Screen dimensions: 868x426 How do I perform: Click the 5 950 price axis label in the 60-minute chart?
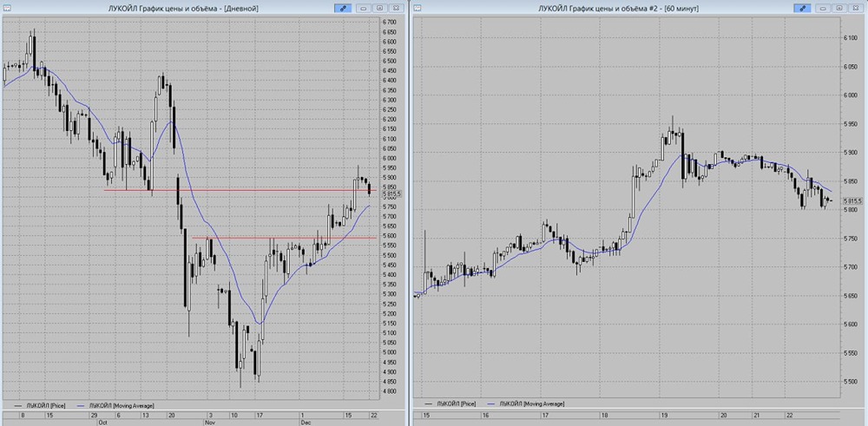click(x=850, y=123)
